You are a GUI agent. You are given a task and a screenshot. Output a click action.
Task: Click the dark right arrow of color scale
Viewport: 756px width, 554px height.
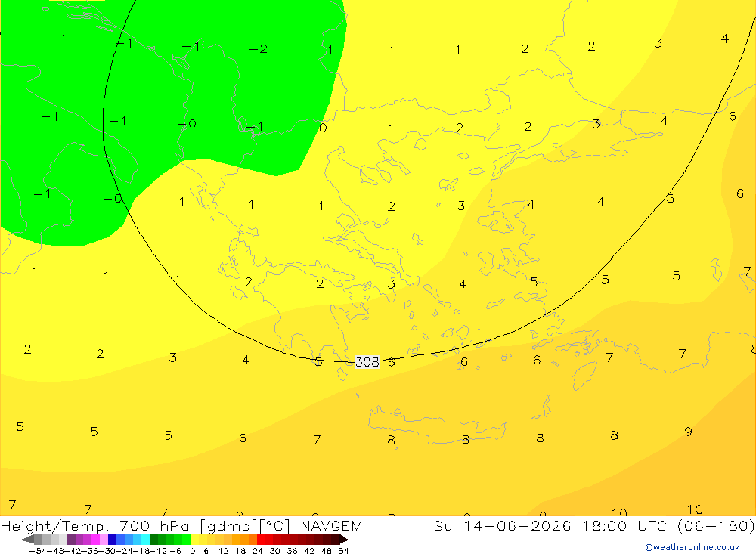343,539
